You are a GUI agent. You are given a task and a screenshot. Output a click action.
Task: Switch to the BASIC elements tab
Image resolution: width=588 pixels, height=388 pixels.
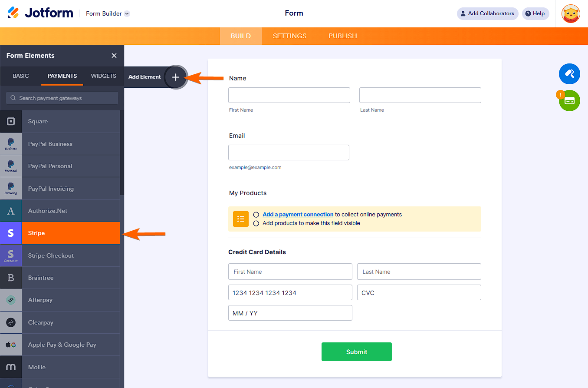21,76
